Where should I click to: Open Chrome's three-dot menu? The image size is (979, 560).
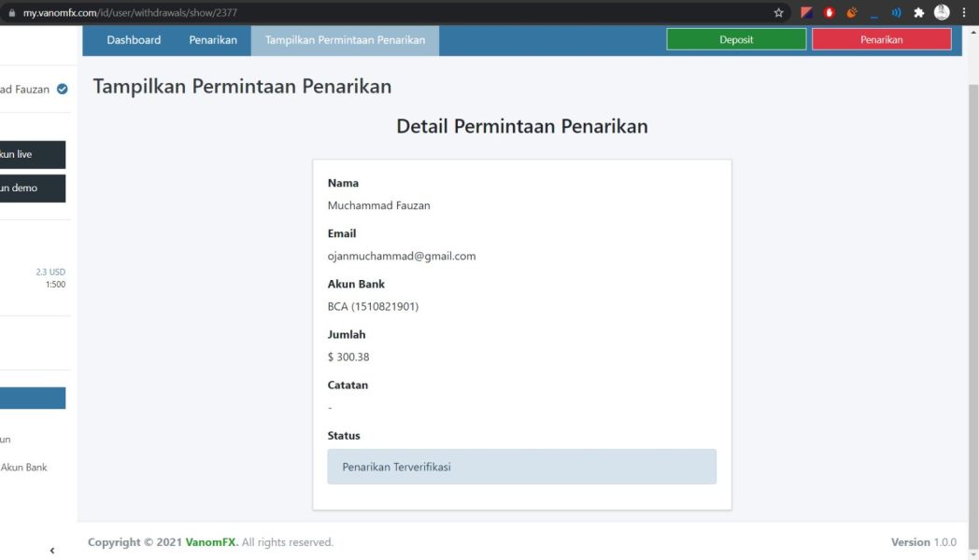click(x=964, y=12)
